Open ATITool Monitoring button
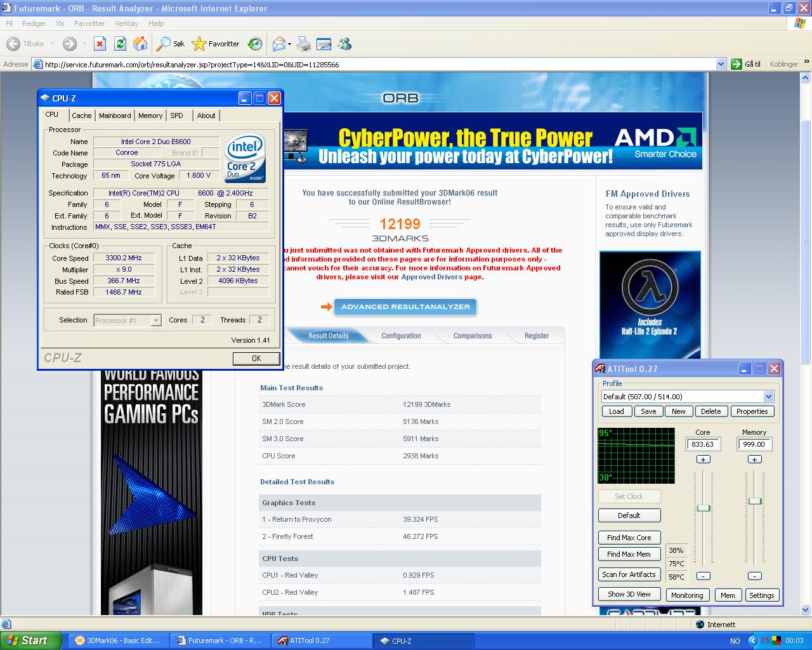 click(687, 595)
